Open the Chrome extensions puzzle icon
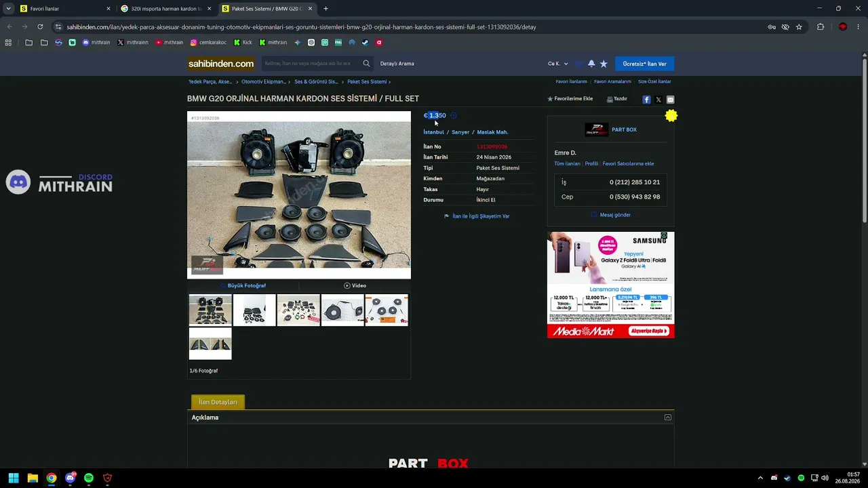868x488 pixels. [x=821, y=27]
